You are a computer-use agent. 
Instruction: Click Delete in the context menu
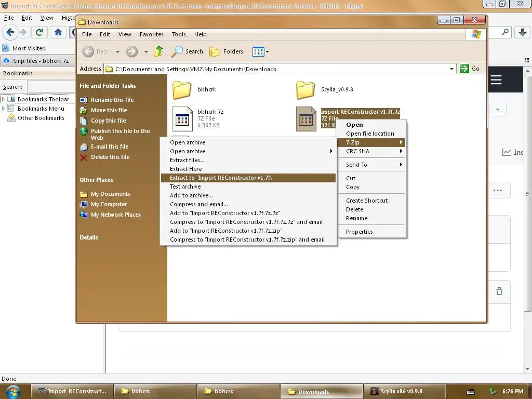[x=372, y=210]
